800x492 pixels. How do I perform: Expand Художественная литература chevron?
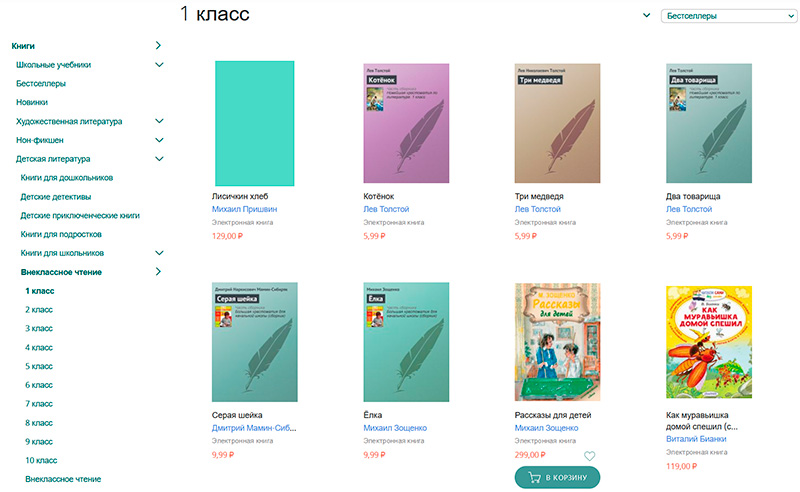coord(159,121)
